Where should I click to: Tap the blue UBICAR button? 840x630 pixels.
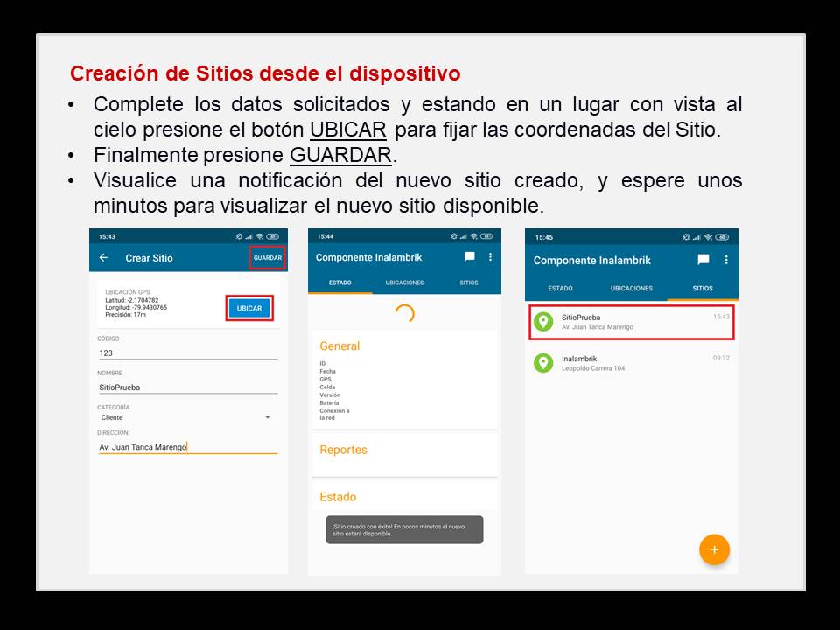coord(249,309)
